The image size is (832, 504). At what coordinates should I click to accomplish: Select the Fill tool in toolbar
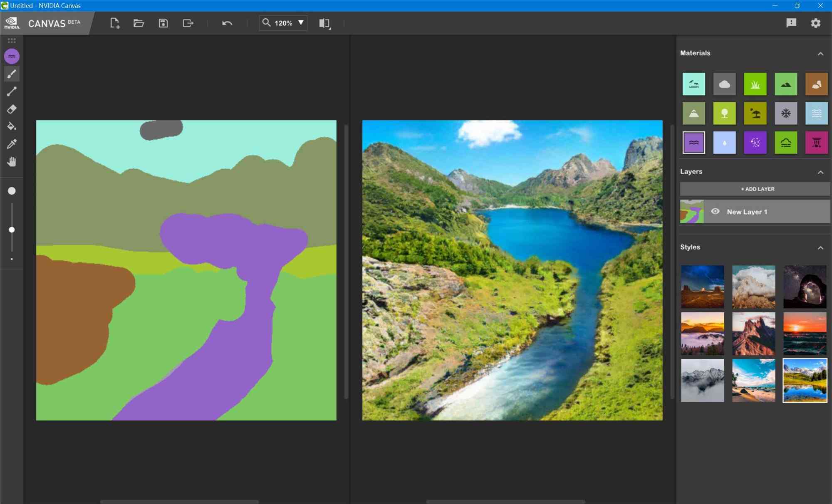point(12,126)
